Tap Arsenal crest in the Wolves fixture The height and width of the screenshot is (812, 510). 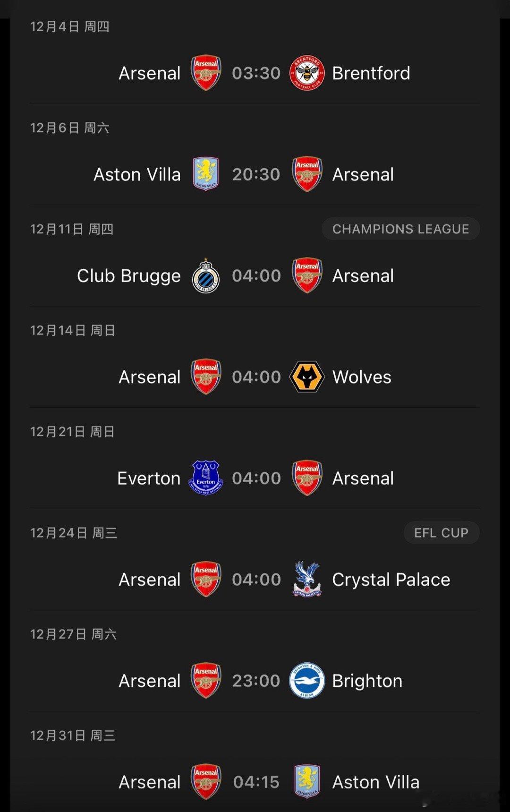pos(206,377)
